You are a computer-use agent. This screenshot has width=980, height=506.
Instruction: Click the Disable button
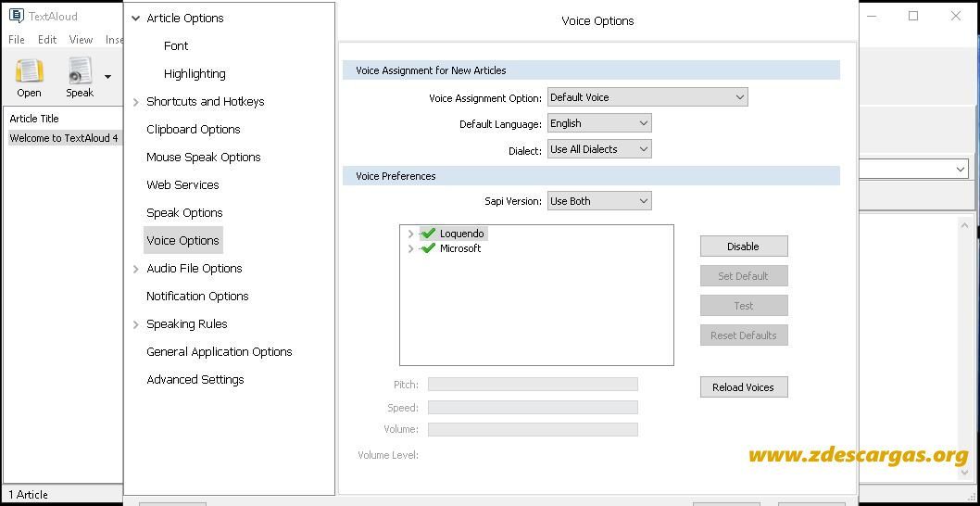(744, 247)
